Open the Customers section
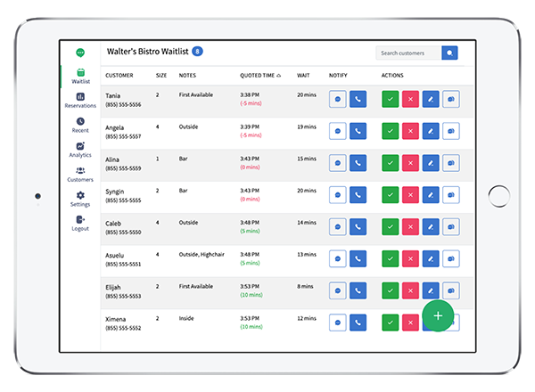 click(x=80, y=175)
